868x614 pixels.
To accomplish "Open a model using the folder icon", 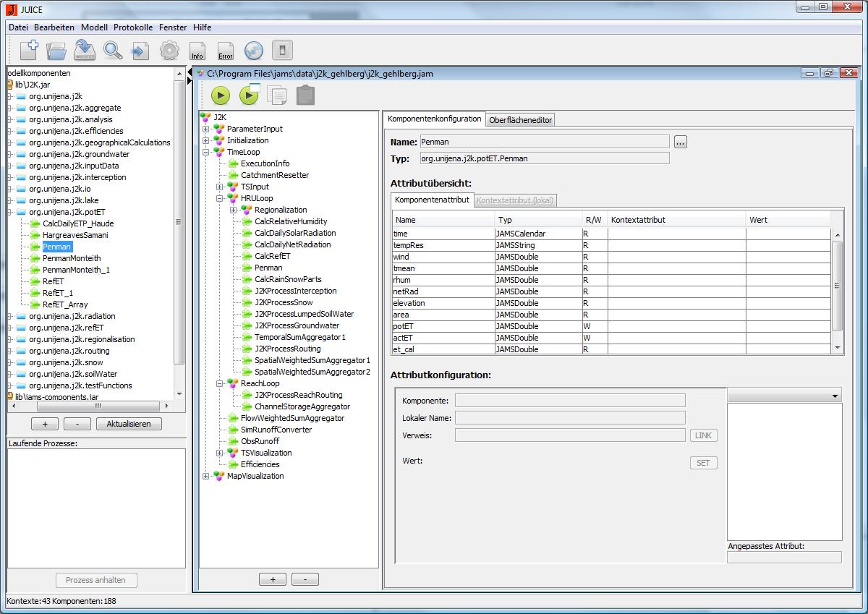I will coord(56,51).
